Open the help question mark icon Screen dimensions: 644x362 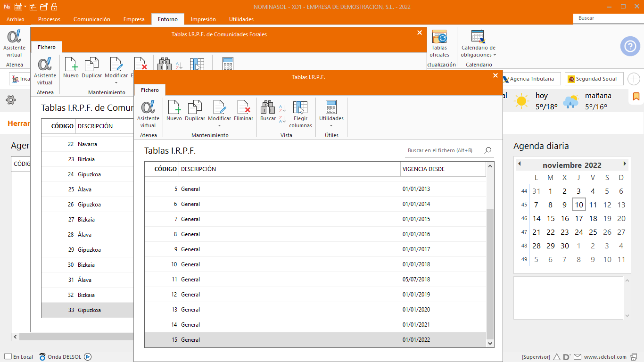tap(630, 46)
